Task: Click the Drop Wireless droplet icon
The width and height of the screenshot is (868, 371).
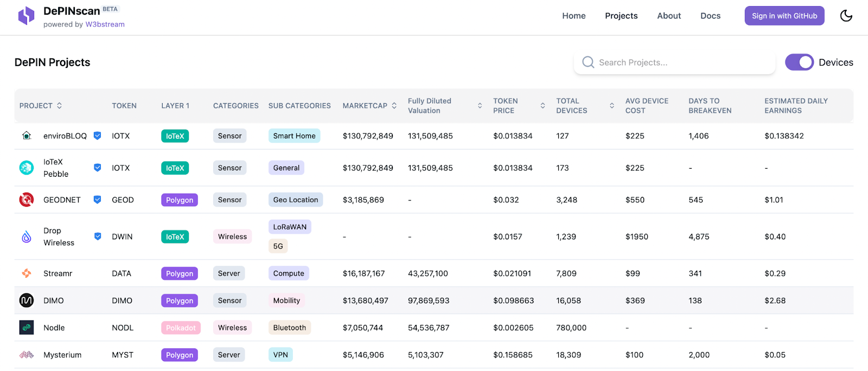Action: pyautogui.click(x=27, y=236)
